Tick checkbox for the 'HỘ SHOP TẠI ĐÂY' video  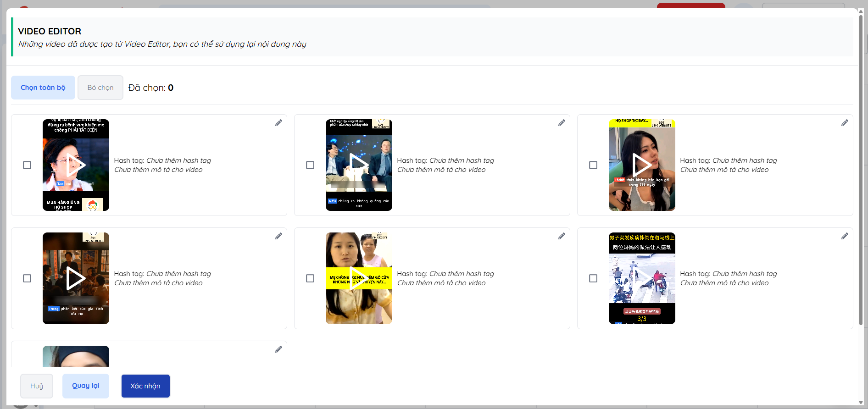(593, 165)
